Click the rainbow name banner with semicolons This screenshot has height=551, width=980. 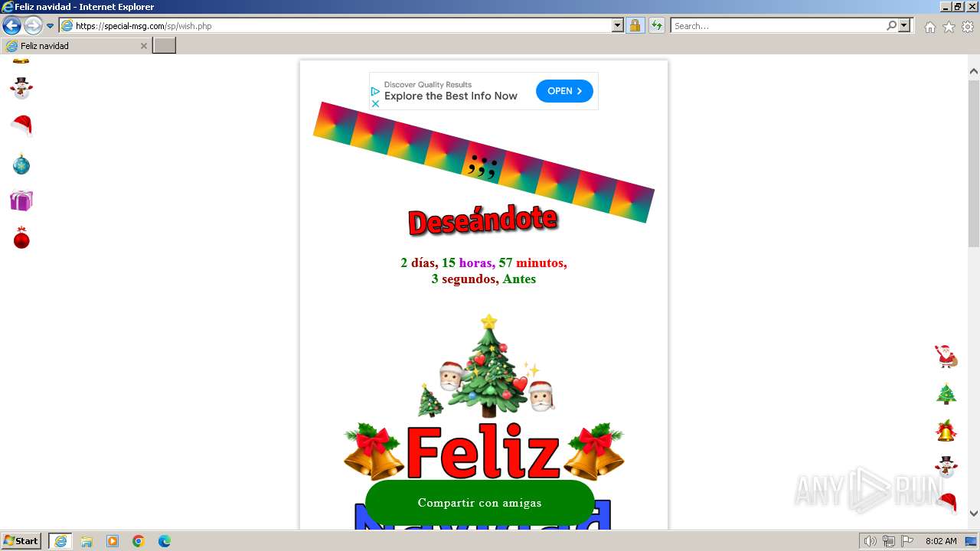[484, 162]
